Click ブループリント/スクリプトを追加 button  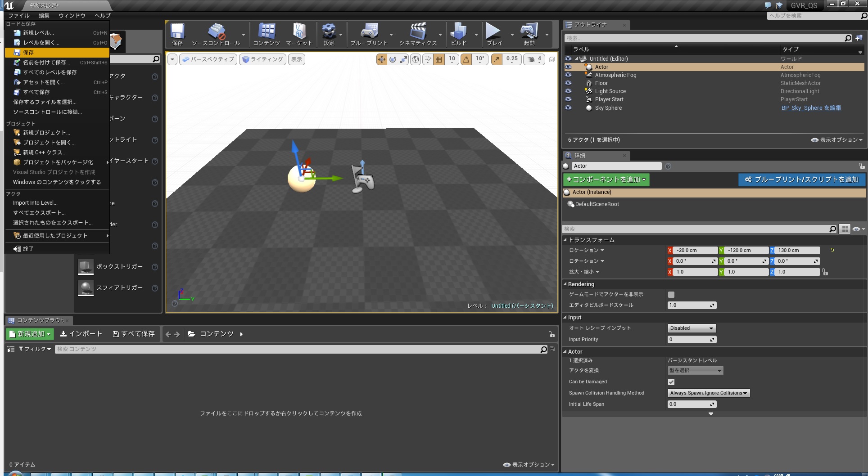pyautogui.click(x=802, y=180)
